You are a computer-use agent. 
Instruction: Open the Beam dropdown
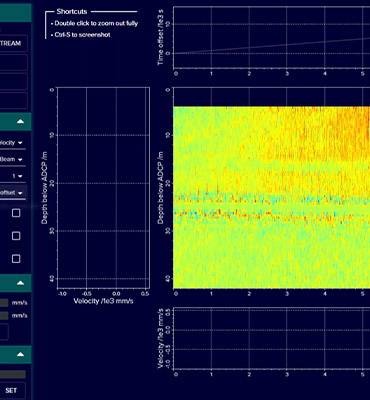pos(12,159)
